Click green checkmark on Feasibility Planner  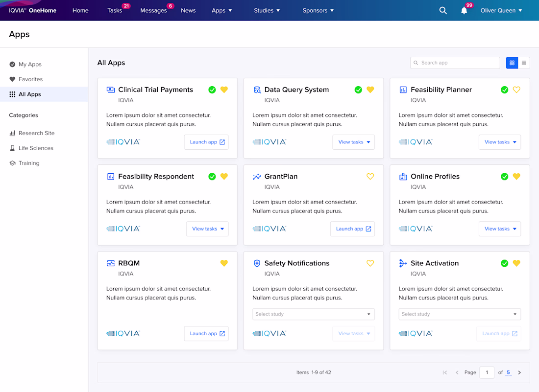click(x=504, y=90)
